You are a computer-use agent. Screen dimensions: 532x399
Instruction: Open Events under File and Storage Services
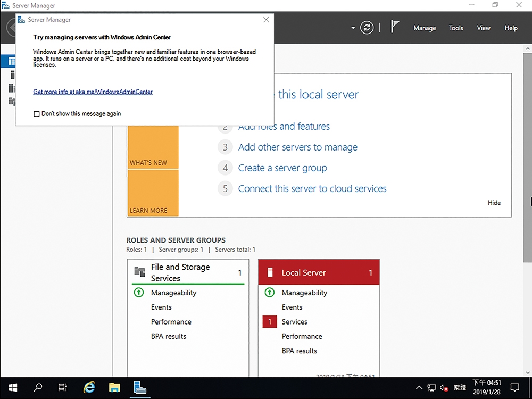tap(162, 307)
